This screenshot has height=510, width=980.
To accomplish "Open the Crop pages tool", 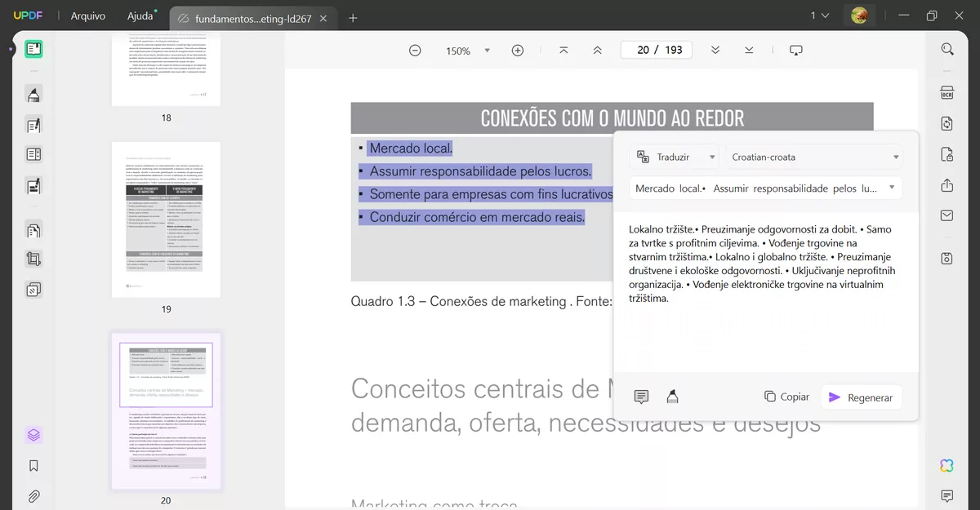I will tap(33, 259).
